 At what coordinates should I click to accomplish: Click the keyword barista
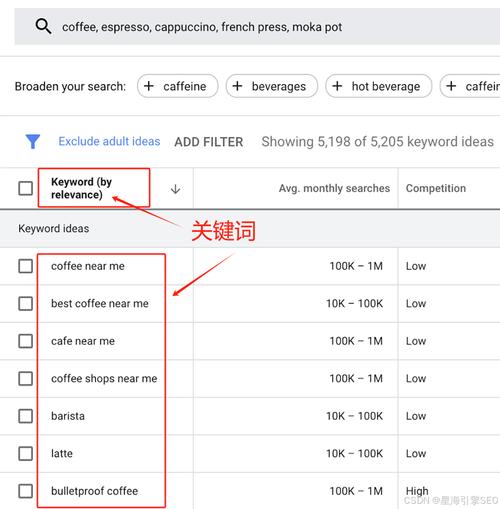click(68, 416)
